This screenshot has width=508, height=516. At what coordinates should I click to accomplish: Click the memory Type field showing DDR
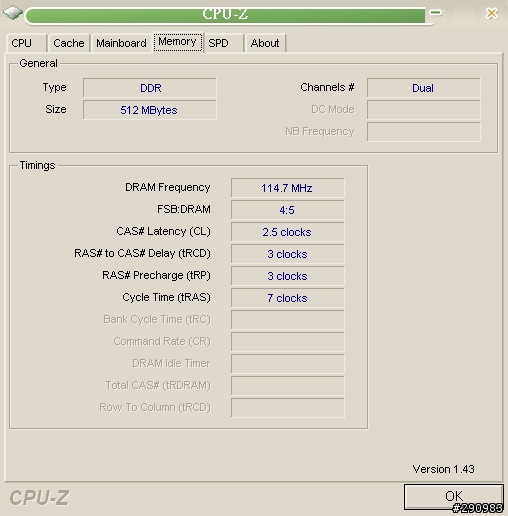pos(150,88)
